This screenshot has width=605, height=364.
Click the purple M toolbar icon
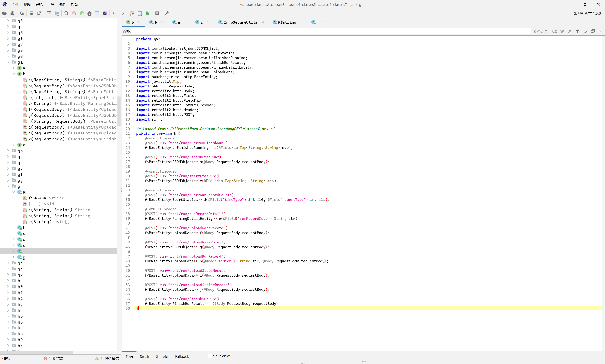click(x=105, y=13)
